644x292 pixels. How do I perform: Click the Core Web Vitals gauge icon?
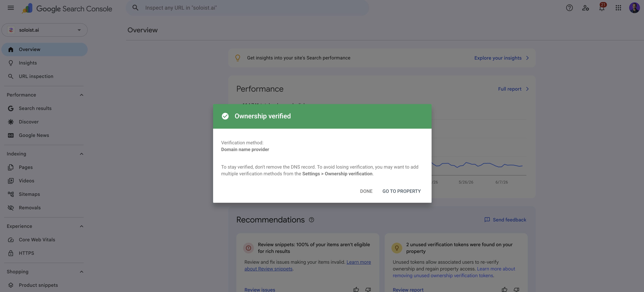pyautogui.click(x=10, y=240)
